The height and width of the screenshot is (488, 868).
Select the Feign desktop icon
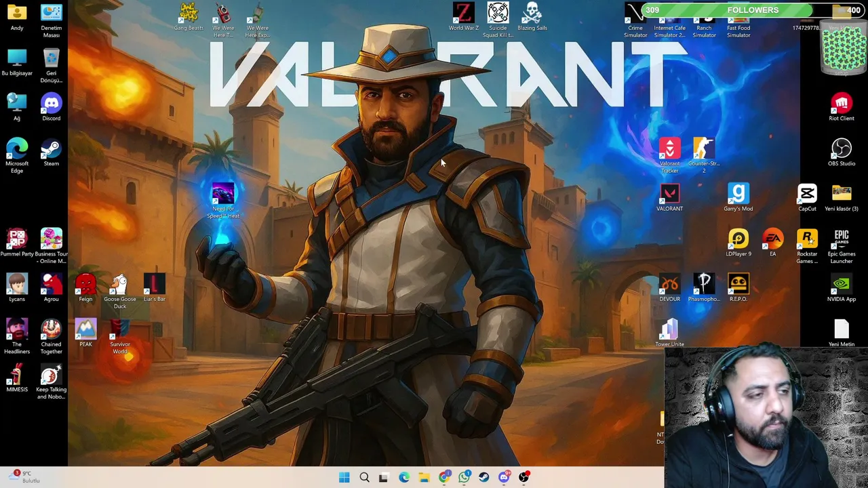[85, 288]
